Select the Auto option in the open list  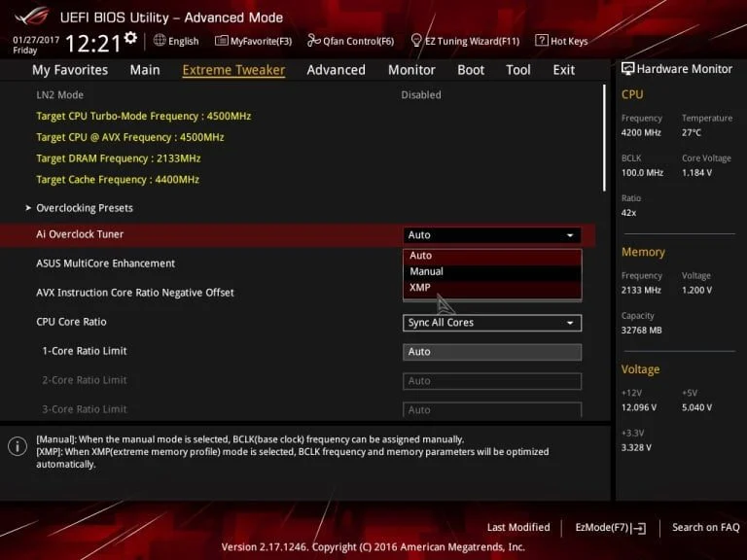pyautogui.click(x=420, y=256)
